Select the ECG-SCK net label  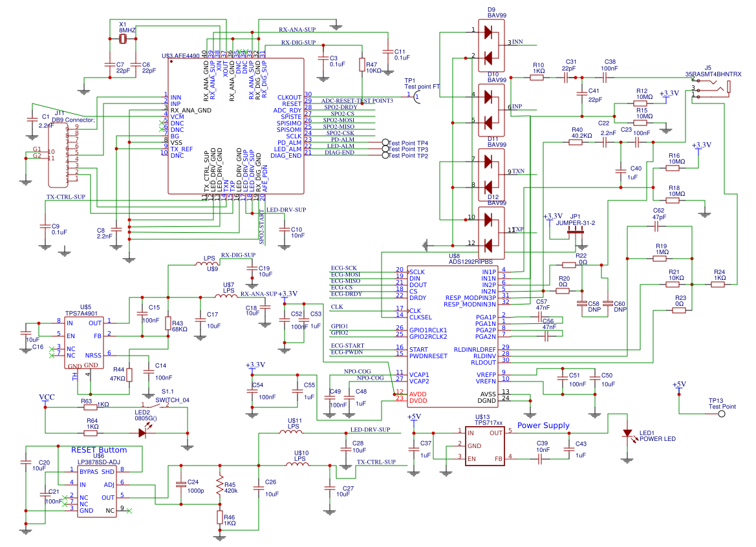344,268
